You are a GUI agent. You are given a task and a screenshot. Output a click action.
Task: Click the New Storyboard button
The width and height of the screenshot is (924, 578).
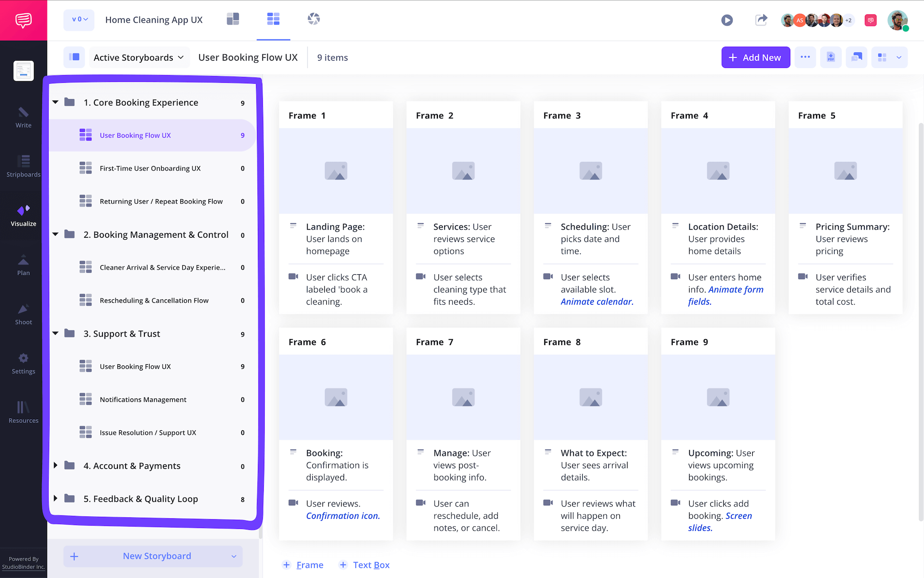pos(156,556)
